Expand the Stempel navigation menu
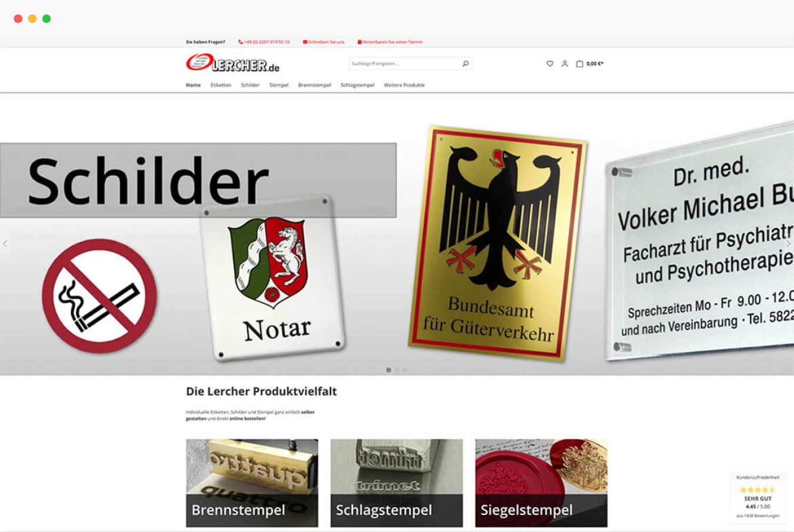 (279, 85)
